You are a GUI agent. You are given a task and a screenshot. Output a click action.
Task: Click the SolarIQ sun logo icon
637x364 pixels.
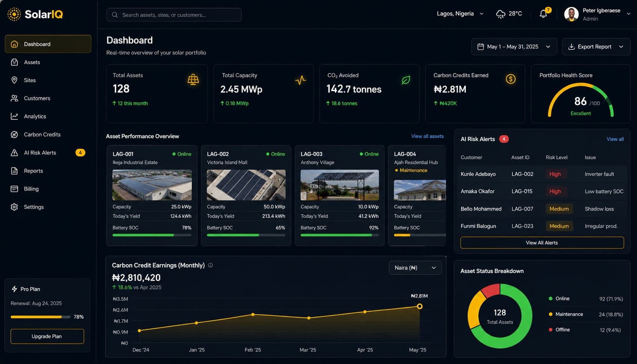(14, 14)
